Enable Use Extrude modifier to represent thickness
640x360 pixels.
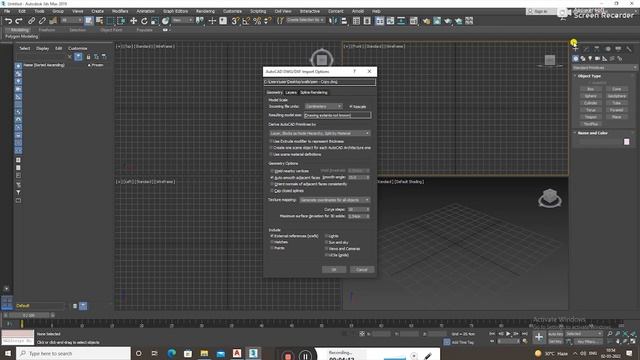271,141
